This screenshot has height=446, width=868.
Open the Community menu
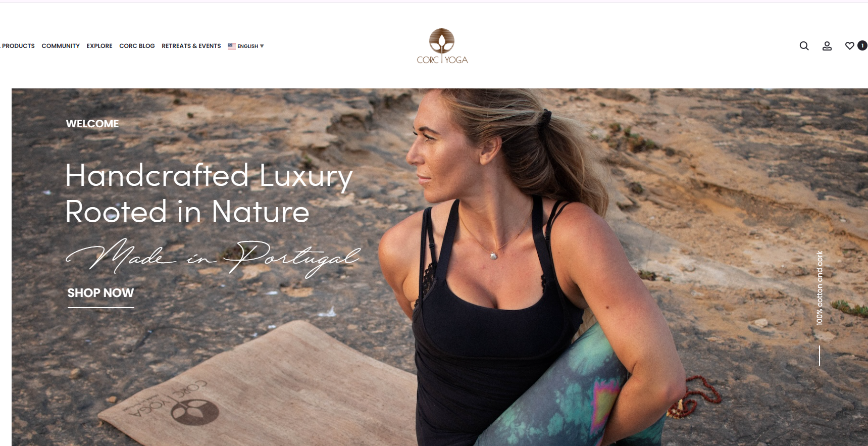tap(61, 46)
